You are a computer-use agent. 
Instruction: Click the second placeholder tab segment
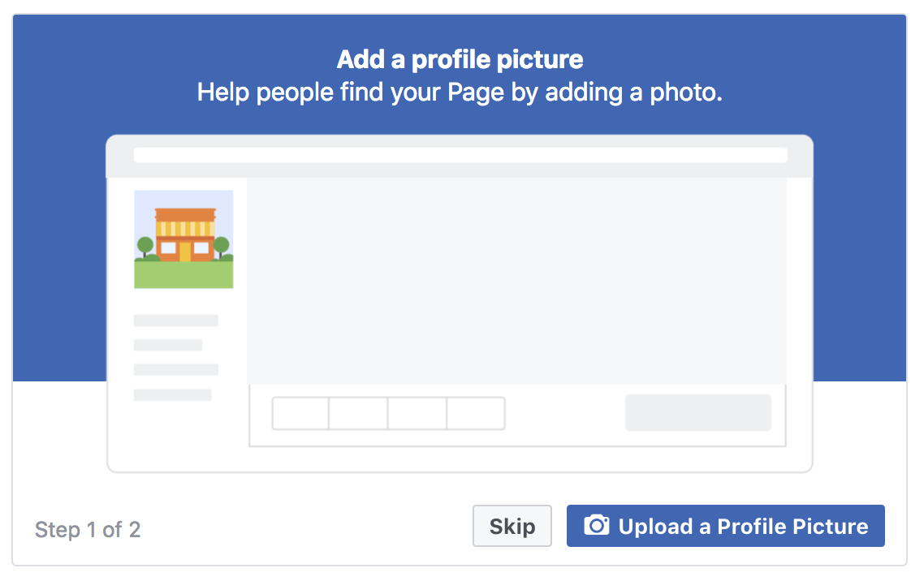(359, 413)
